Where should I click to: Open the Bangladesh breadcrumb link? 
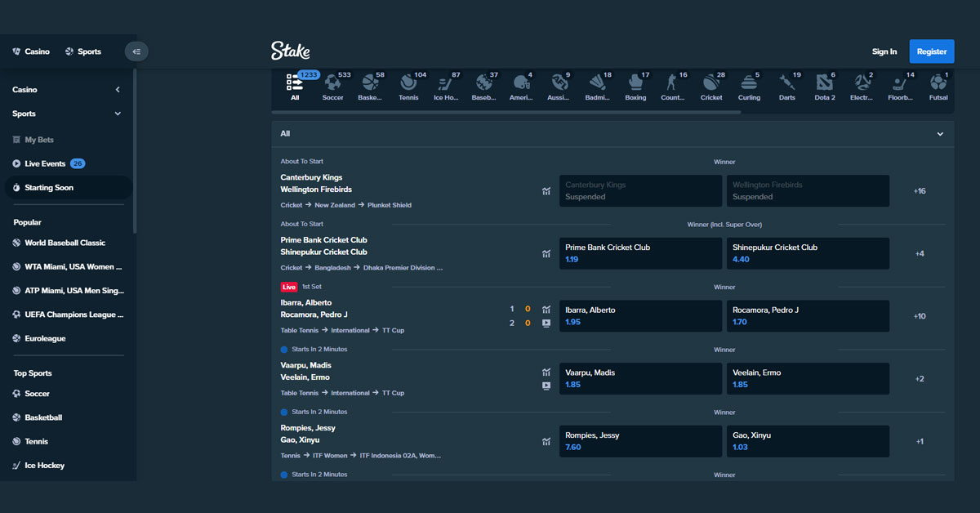point(332,268)
